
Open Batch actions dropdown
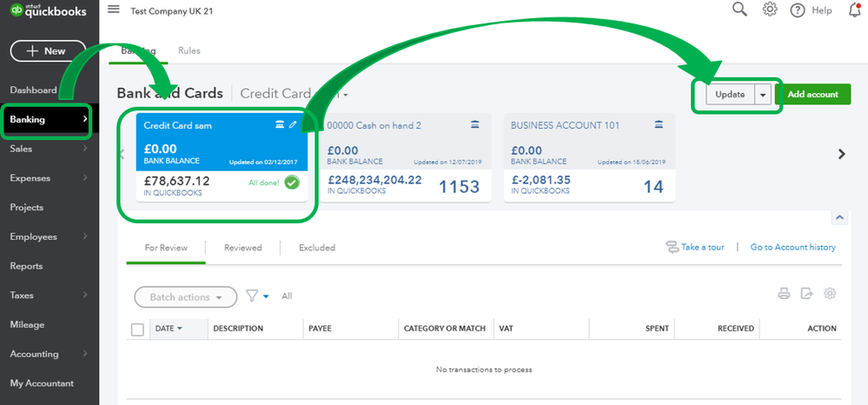click(x=185, y=297)
